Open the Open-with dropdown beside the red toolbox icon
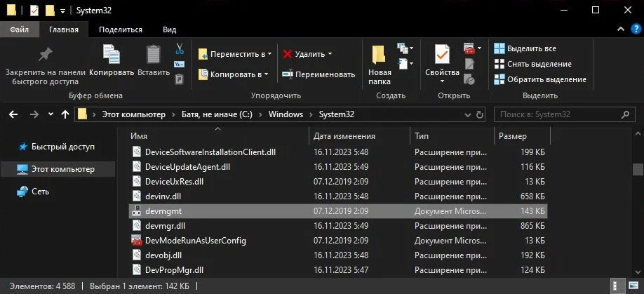The width and height of the screenshot is (644, 294). pos(479,48)
